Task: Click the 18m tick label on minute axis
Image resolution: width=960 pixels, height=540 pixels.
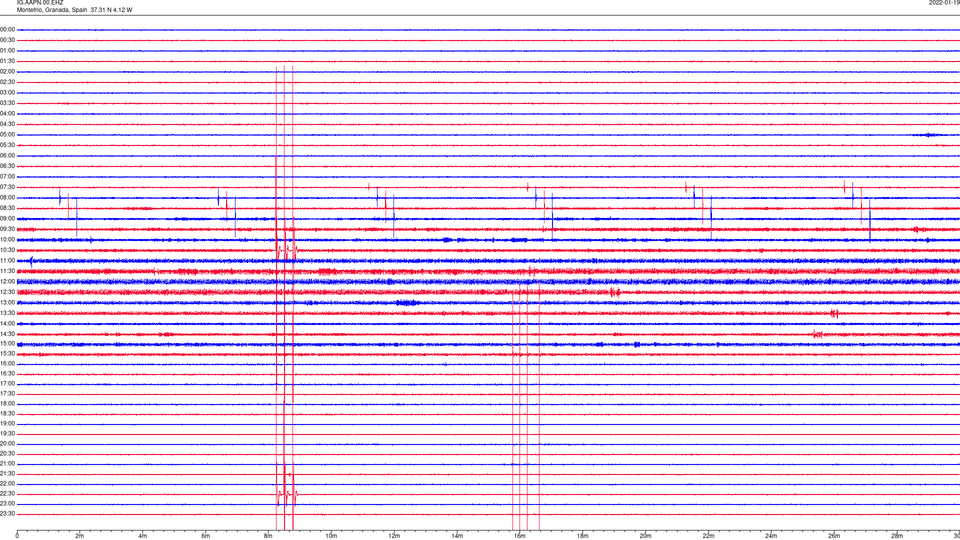Action: [582, 536]
